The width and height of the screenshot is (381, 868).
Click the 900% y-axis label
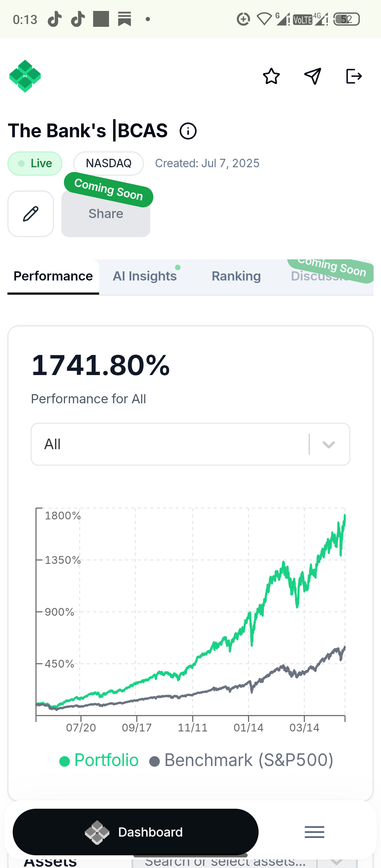click(59, 612)
